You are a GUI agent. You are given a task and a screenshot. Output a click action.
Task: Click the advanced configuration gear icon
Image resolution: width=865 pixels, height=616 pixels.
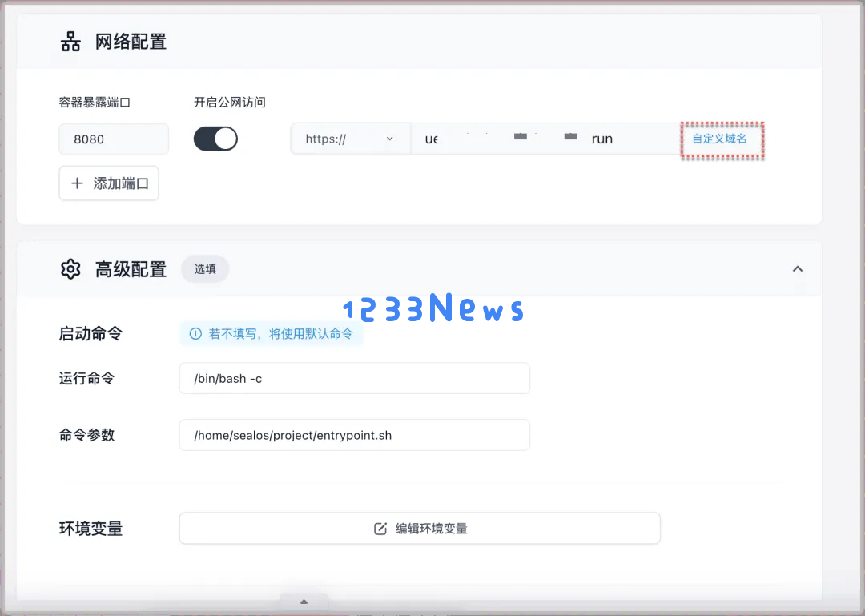[70, 269]
